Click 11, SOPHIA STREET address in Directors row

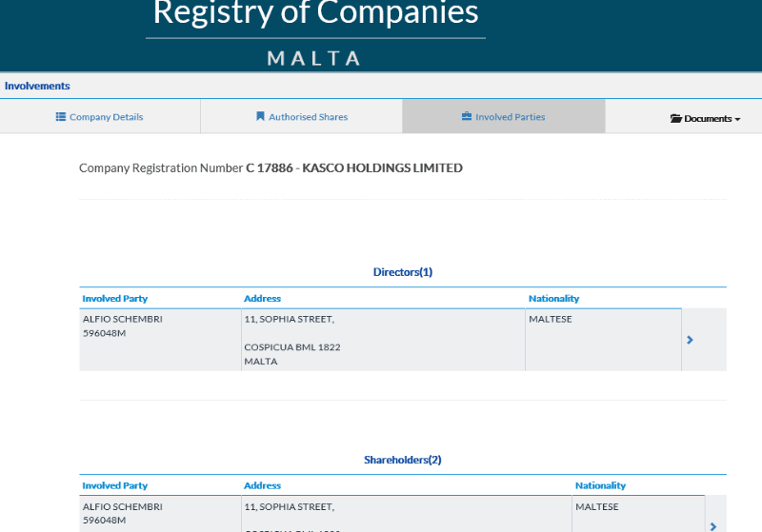290,319
